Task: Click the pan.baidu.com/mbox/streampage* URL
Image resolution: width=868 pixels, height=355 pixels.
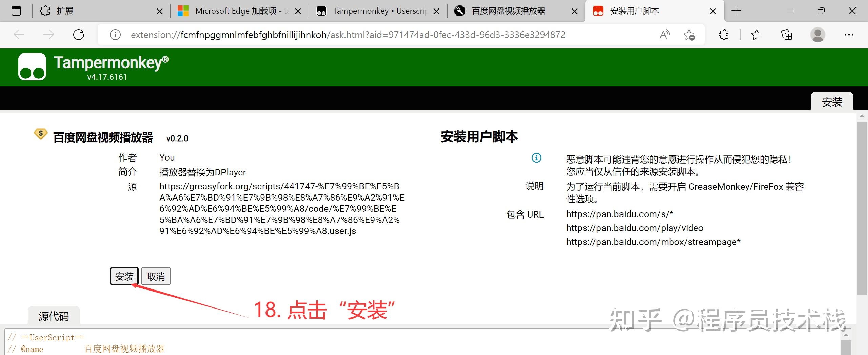Action: pos(653,242)
